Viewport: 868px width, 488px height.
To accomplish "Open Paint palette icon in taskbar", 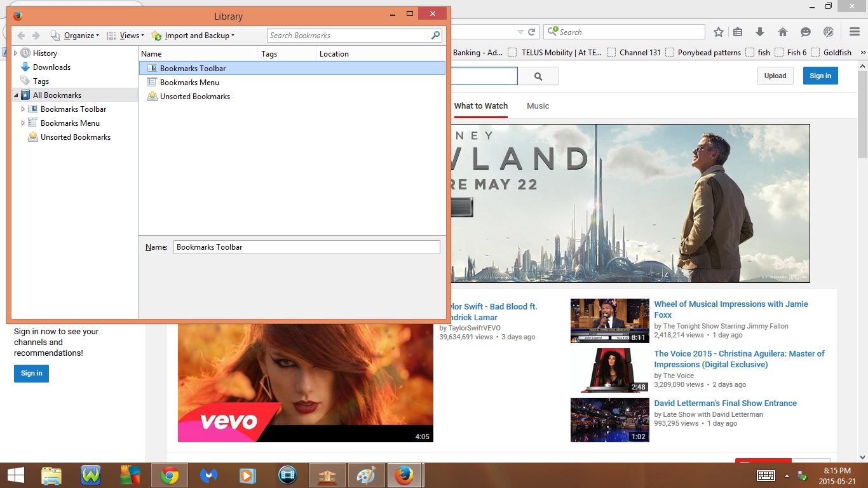I will tap(367, 475).
